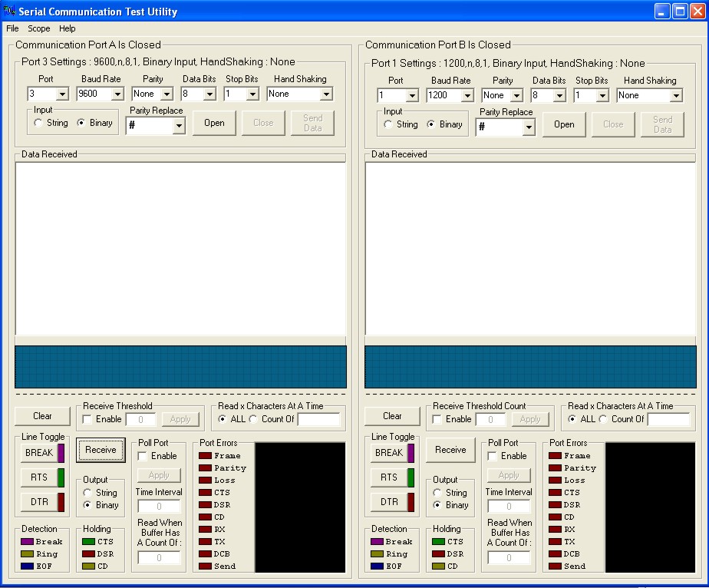Click Port A EOF detection indicator
The height and width of the screenshot is (588, 709).
tap(27, 566)
